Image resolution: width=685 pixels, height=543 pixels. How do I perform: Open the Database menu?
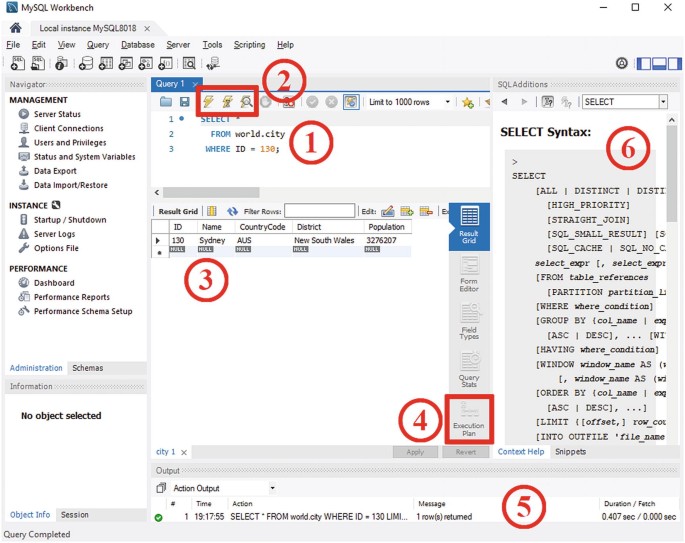pyautogui.click(x=138, y=45)
